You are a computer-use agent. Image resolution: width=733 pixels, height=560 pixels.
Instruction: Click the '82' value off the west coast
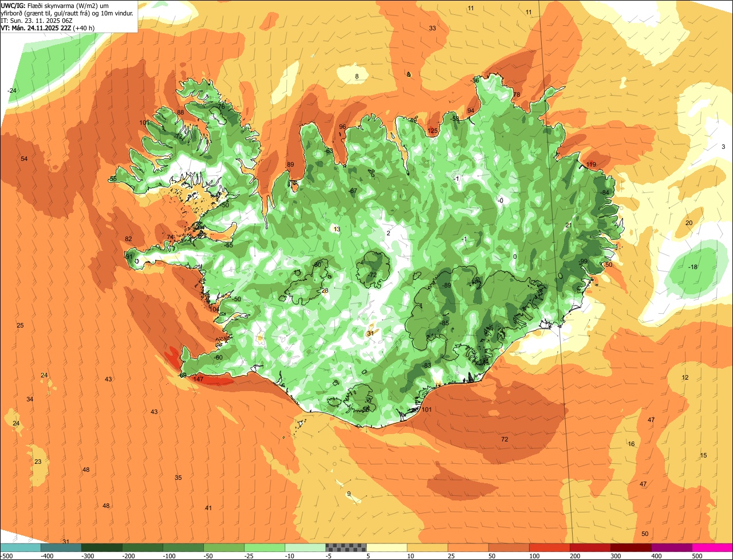pos(128,239)
